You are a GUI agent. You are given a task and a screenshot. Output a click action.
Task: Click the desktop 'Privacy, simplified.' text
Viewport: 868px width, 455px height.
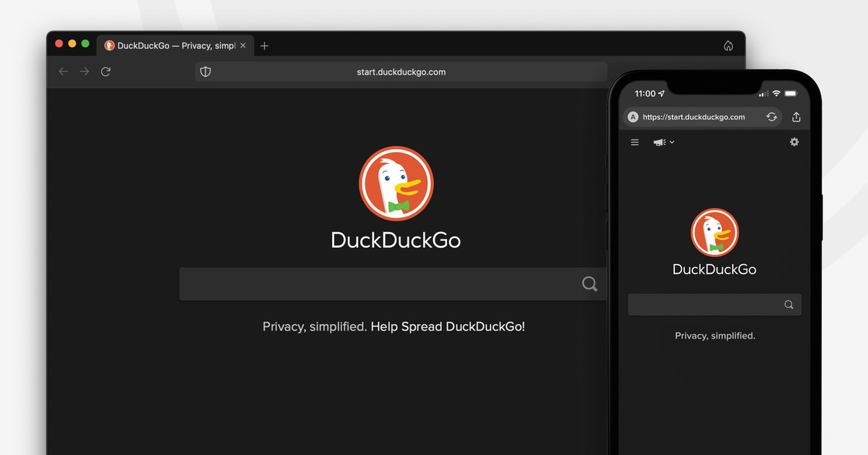pyautogui.click(x=315, y=326)
